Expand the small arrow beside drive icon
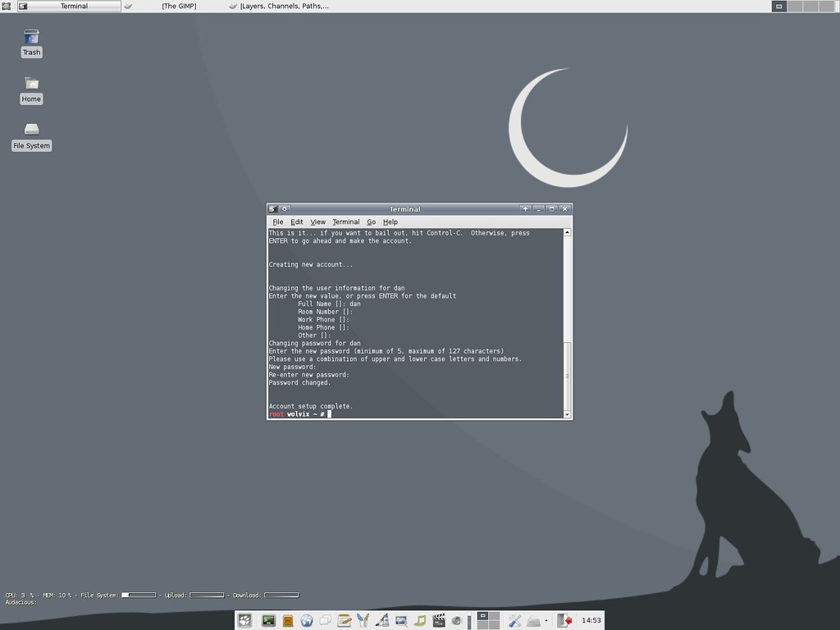The image size is (840, 630). [546, 621]
